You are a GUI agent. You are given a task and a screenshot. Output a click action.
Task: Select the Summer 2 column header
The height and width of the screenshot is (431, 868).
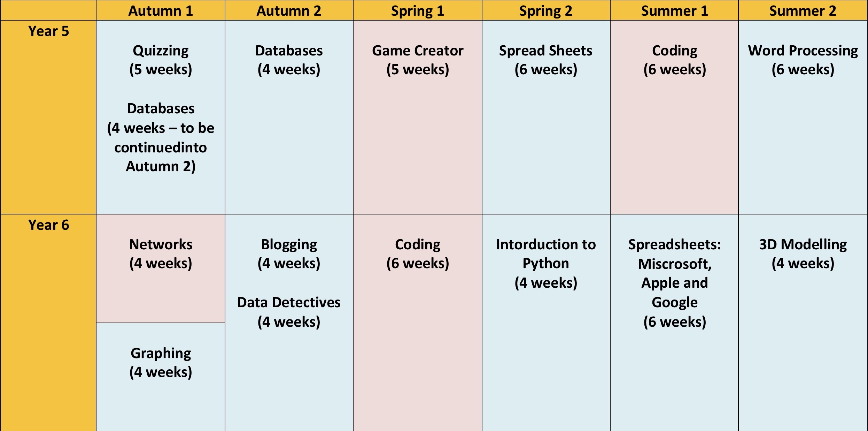(x=803, y=11)
